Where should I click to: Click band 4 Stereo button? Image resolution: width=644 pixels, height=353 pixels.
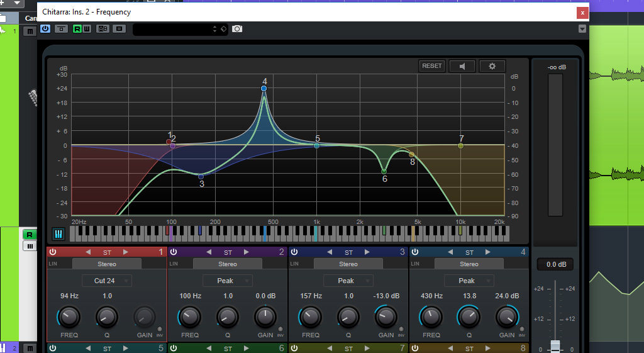pos(469,264)
